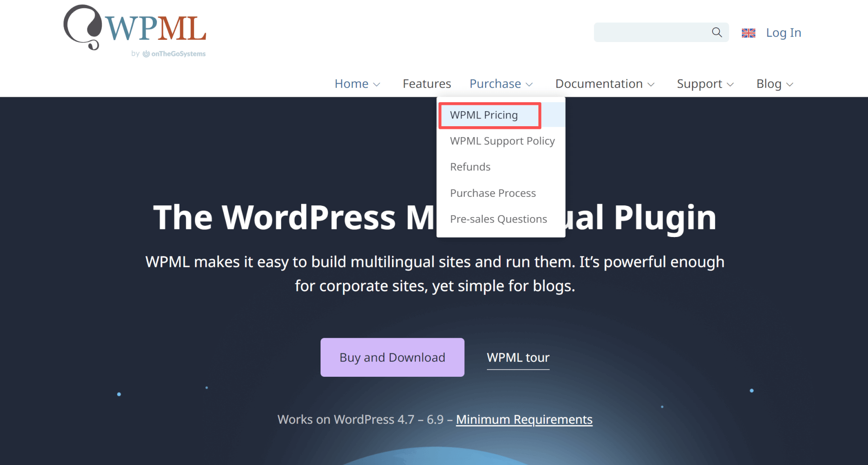Click inside the search input field

point(651,32)
